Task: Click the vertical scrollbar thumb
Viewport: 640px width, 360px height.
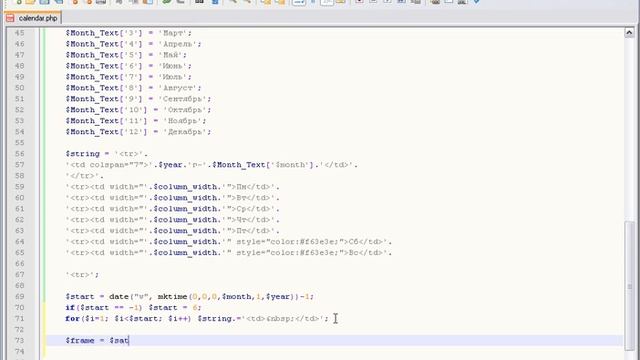Action: click(629, 285)
